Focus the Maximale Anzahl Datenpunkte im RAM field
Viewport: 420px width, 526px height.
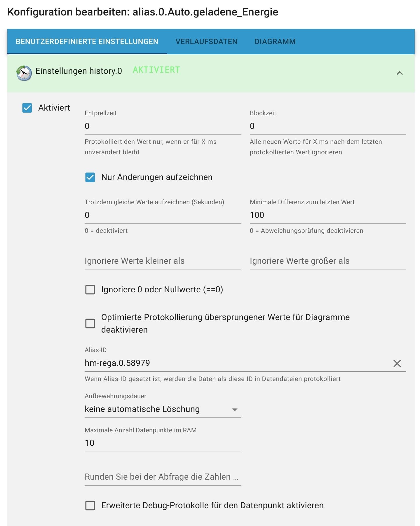click(x=163, y=443)
